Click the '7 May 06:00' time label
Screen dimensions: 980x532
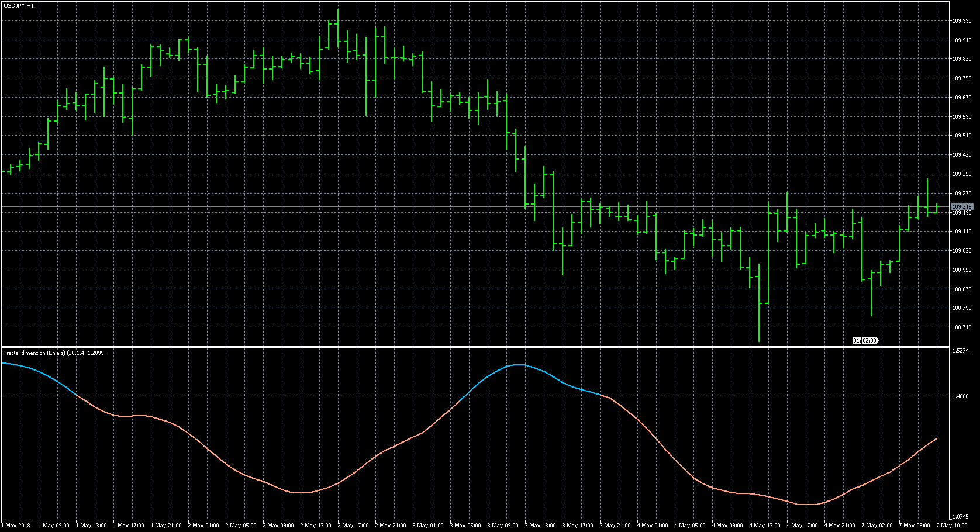click(915, 526)
